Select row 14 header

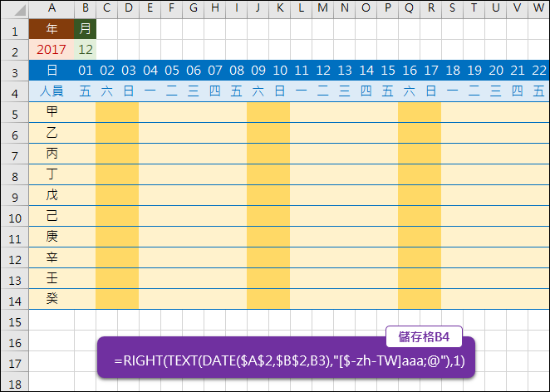[x=15, y=299]
